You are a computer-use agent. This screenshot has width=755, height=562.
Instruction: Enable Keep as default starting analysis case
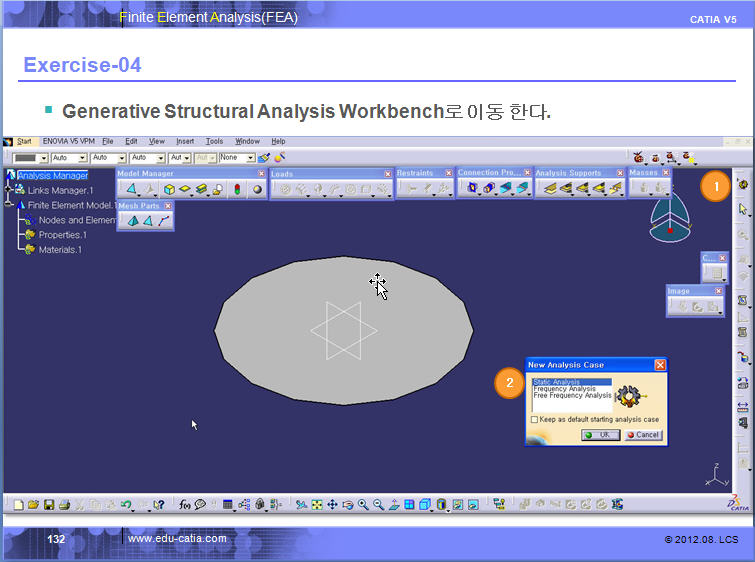tap(535, 420)
